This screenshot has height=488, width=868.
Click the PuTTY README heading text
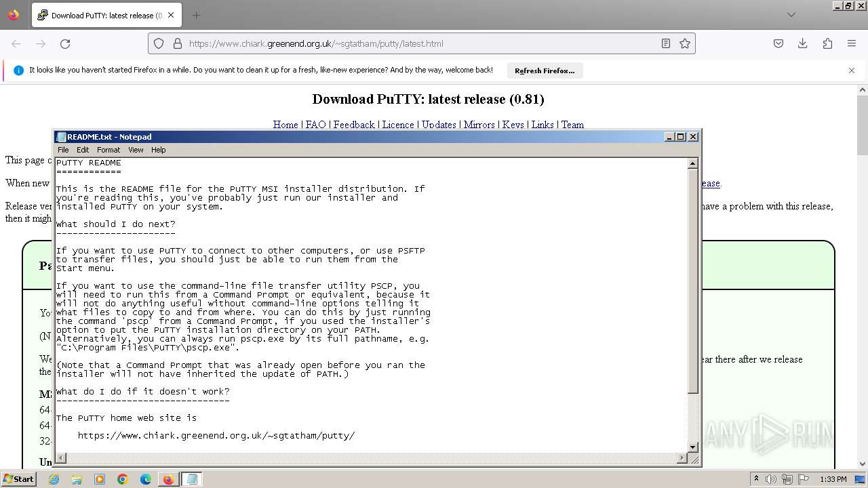89,163
